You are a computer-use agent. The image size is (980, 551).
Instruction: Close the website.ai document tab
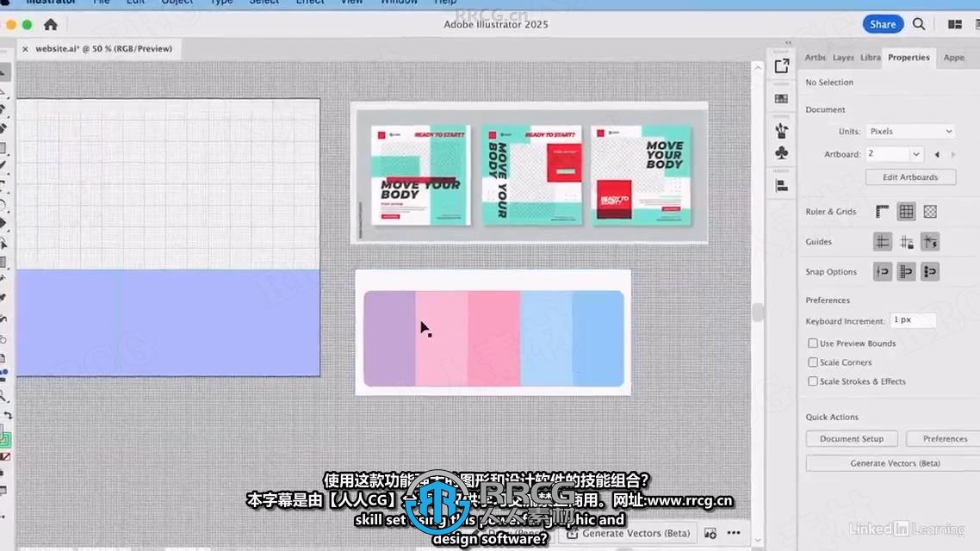(x=25, y=49)
